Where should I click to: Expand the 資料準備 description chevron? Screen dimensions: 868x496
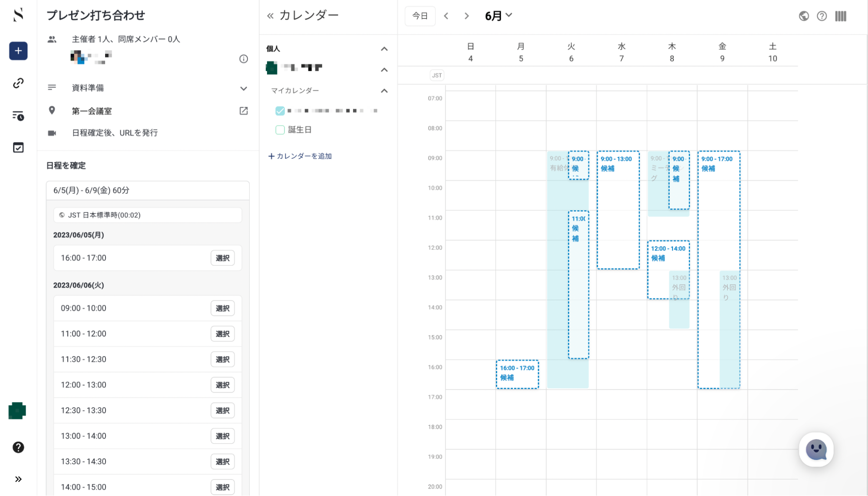(244, 88)
